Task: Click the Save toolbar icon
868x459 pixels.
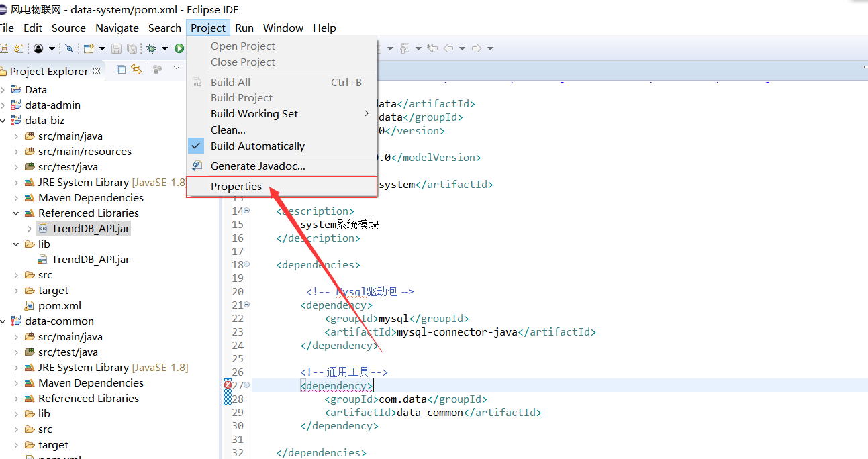Action: pyautogui.click(x=115, y=48)
